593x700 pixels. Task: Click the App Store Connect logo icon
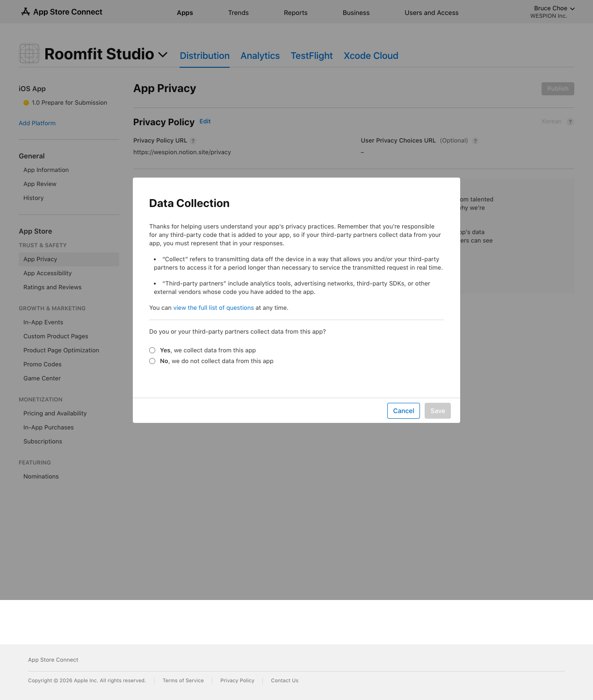[25, 12]
